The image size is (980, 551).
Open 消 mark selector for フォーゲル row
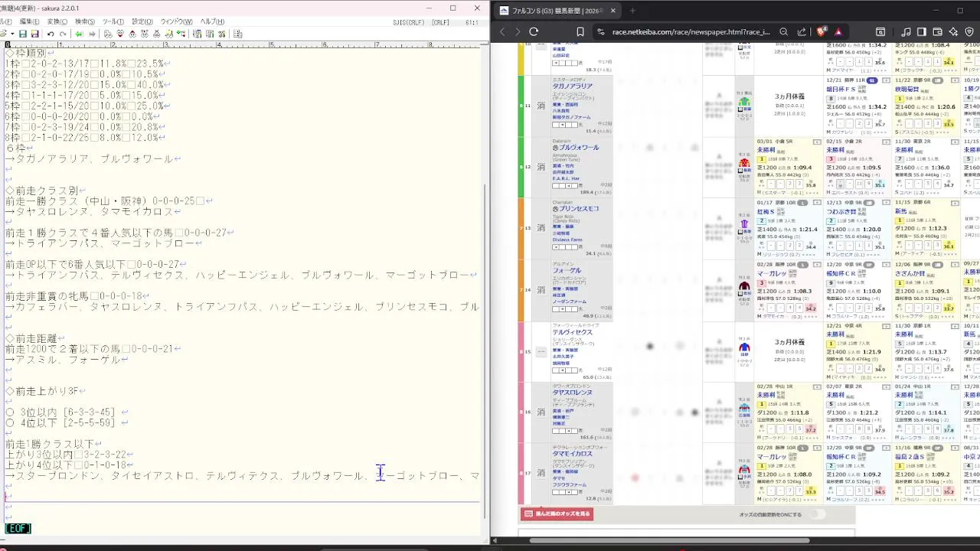click(x=541, y=290)
